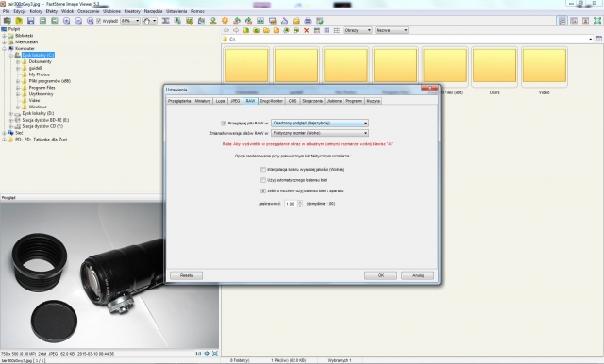Open RAW conversion size dropdown
The width and height of the screenshot is (604, 364).
coord(320,133)
